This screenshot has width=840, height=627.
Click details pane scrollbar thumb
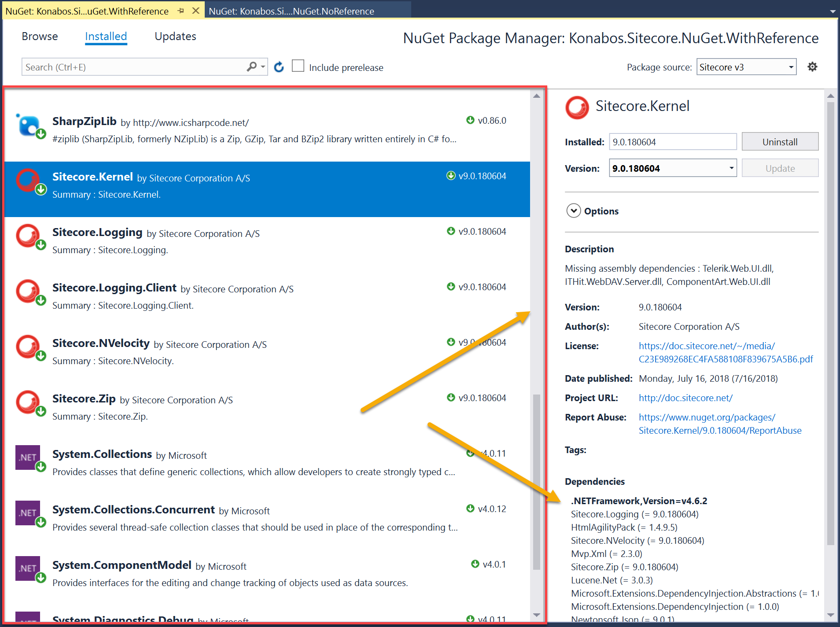tap(830, 324)
